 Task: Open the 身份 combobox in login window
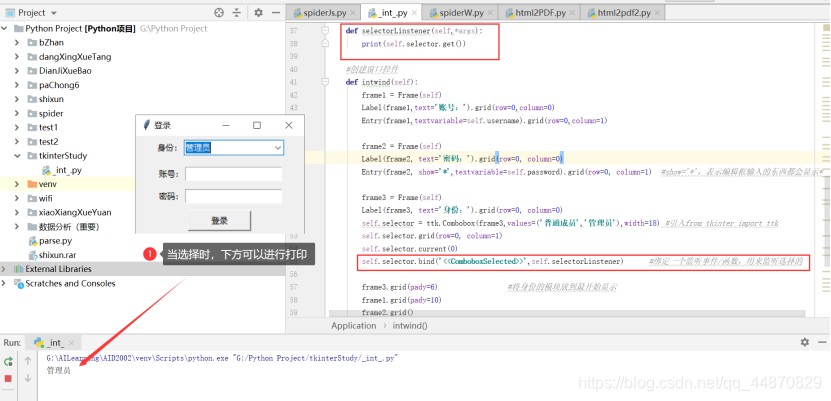pos(234,148)
